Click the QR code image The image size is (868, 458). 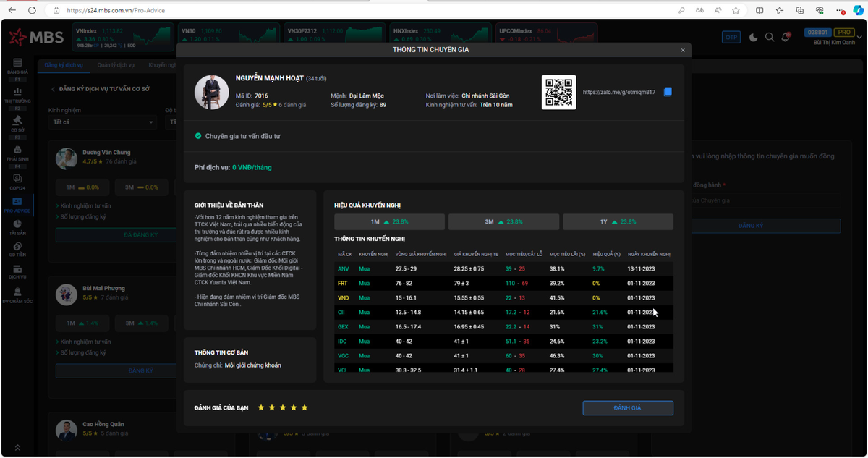click(x=558, y=93)
